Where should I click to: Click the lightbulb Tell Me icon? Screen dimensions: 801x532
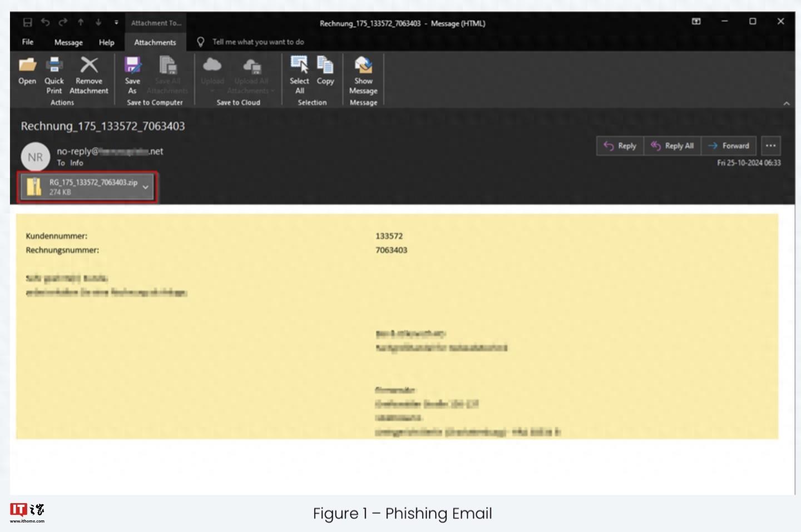click(x=201, y=42)
